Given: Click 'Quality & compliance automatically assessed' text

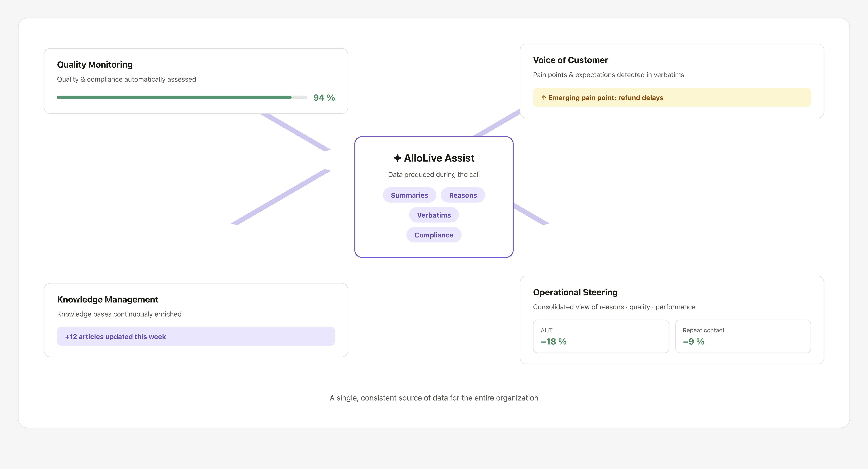Looking at the screenshot, I should (126, 79).
